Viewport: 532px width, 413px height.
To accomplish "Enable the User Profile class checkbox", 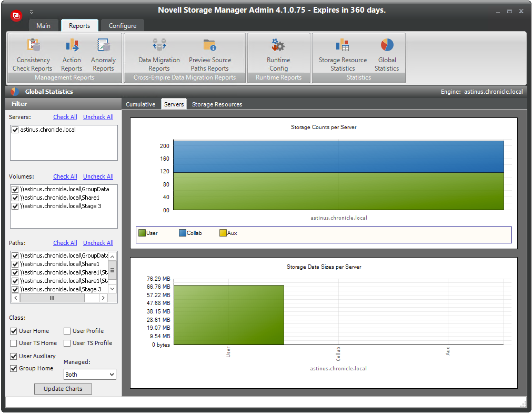I will coord(67,331).
